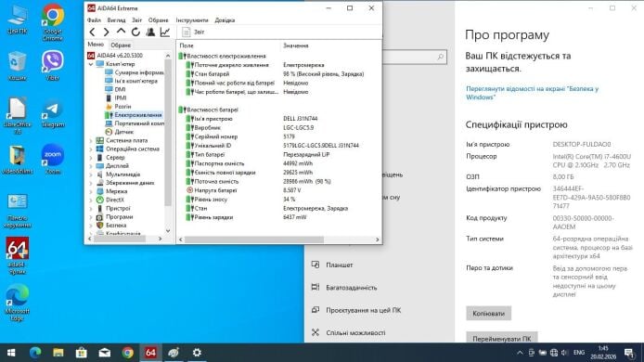Open the Recycle Bin desktop icon
The image size is (644, 362).
pos(17,66)
